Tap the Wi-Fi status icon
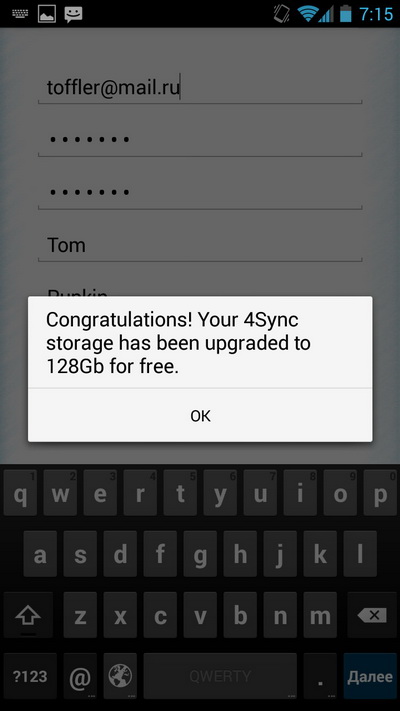Screen dimensions: 400x711 (x=307, y=14)
